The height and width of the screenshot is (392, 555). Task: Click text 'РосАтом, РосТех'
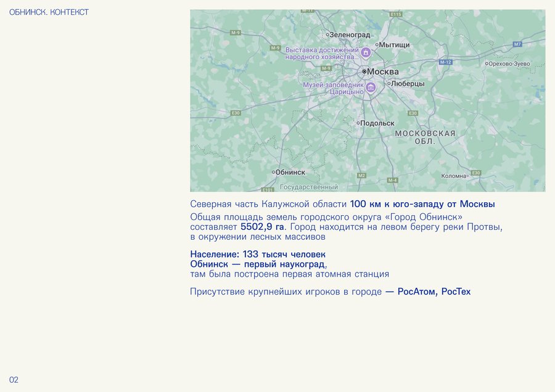tap(434, 292)
